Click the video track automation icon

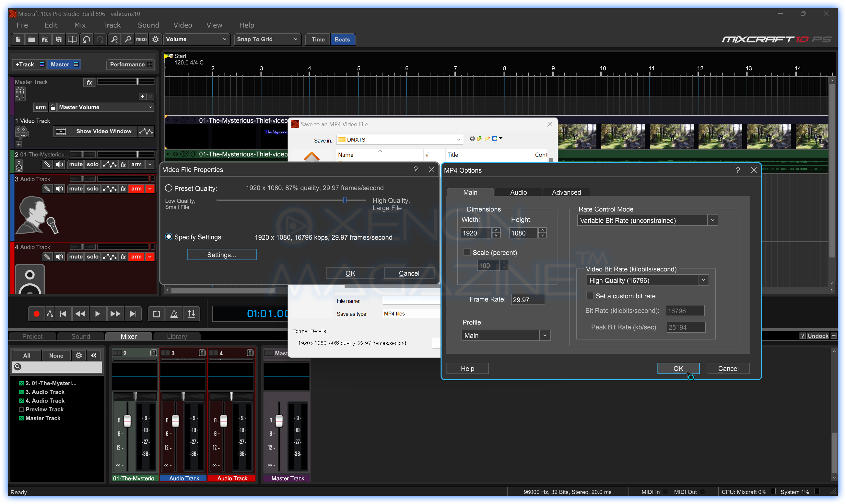[x=146, y=132]
